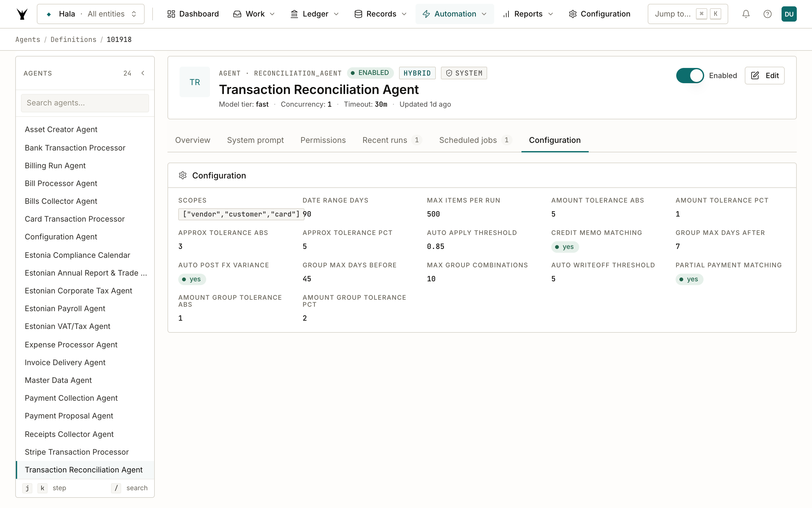
Task: Collapse the Agents sidebar panel
Action: (143, 73)
